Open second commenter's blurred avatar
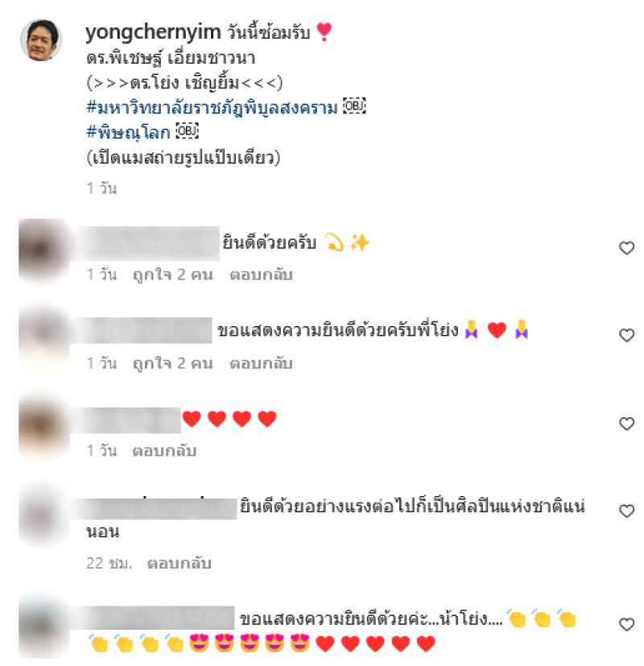The image size is (644, 666). (x=43, y=337)
